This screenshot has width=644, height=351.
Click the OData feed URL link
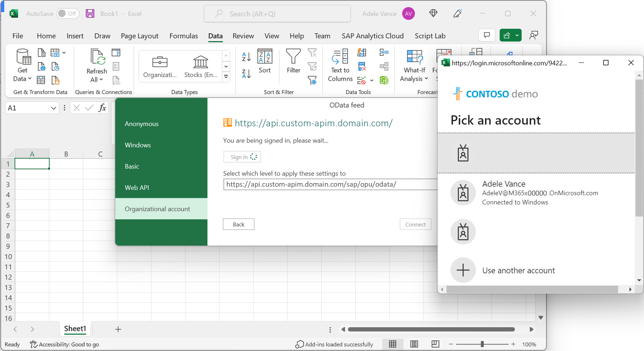tap(314, 123)
